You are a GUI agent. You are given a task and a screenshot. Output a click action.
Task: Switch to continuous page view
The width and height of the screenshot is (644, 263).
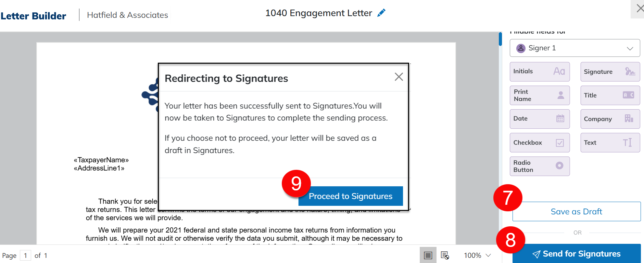[428, 255]
